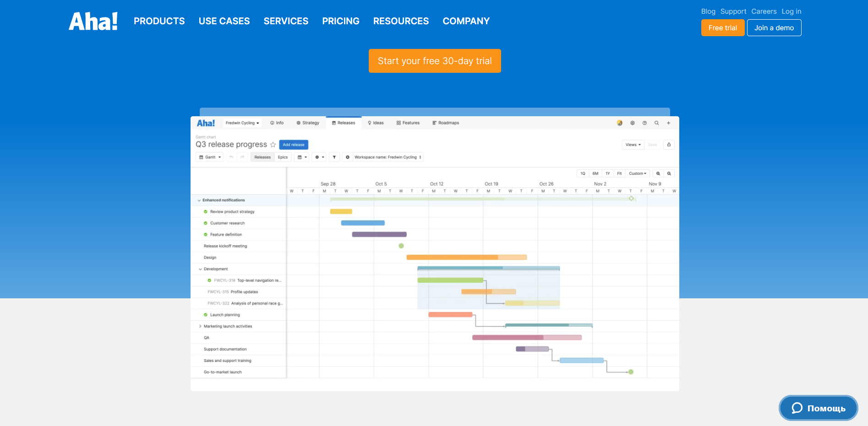This screenshot has width=868, height=426.
Task: Set timeline range to 1Y
Action: (x=607, y=173)
